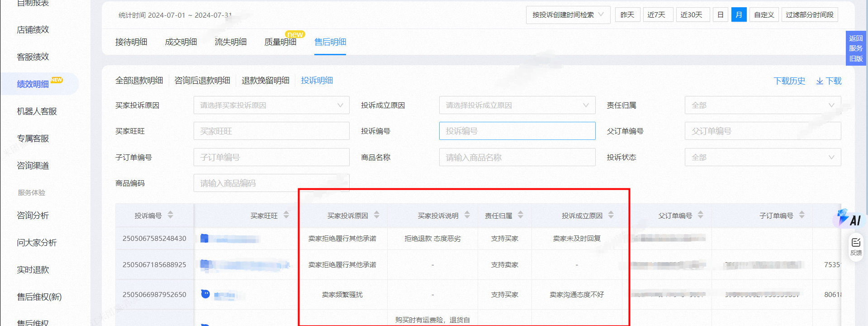
Task: Select 售后明细 tab
Action: point(330,42)
